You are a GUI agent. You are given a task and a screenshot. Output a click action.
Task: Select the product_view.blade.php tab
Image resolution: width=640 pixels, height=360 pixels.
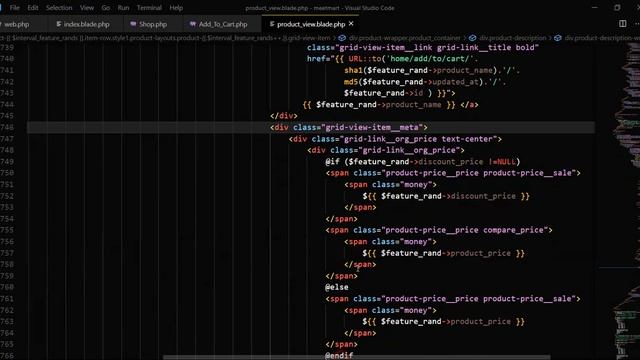[311, 24]
